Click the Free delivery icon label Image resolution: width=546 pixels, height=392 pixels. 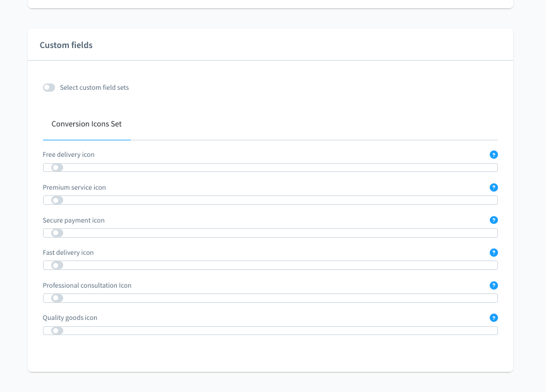click(x=69, y=155)
